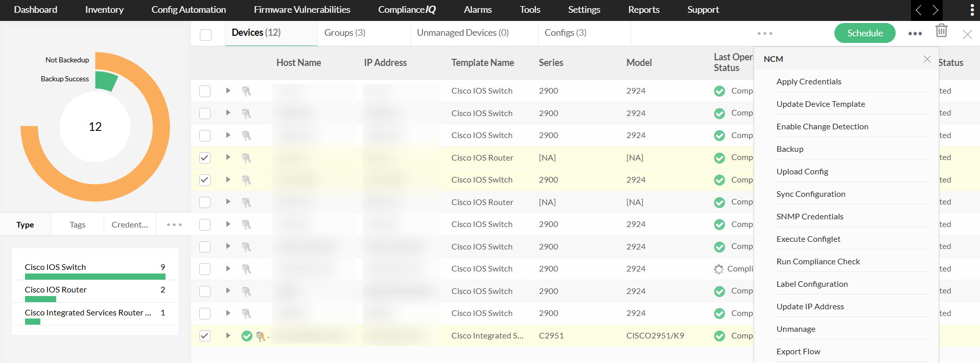Viewport: 980px width, 363px height.
Task: Check the unchecked Cisco IOS Router row checkbox
Action: tap(205, 202)
